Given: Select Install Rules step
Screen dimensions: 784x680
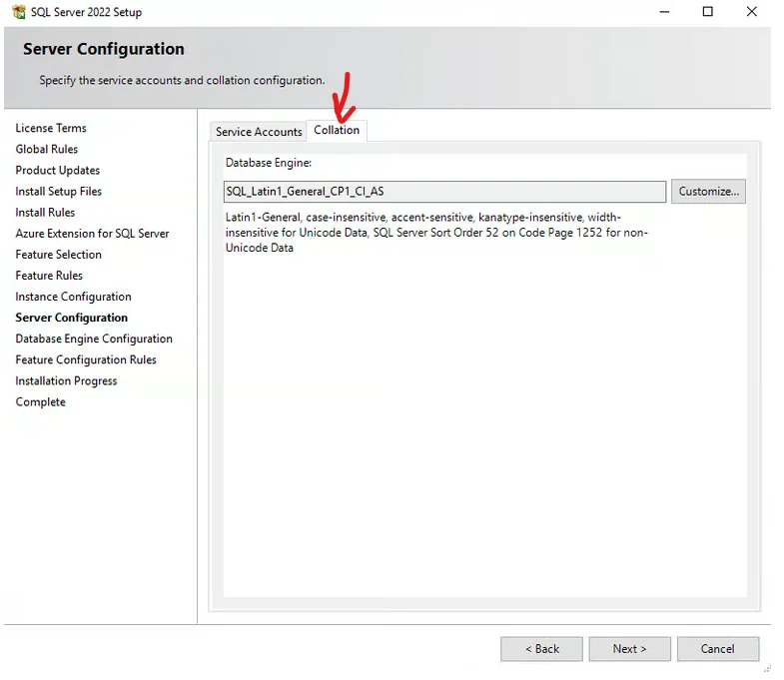Looking at the screenshot, I should coord(45,212).
